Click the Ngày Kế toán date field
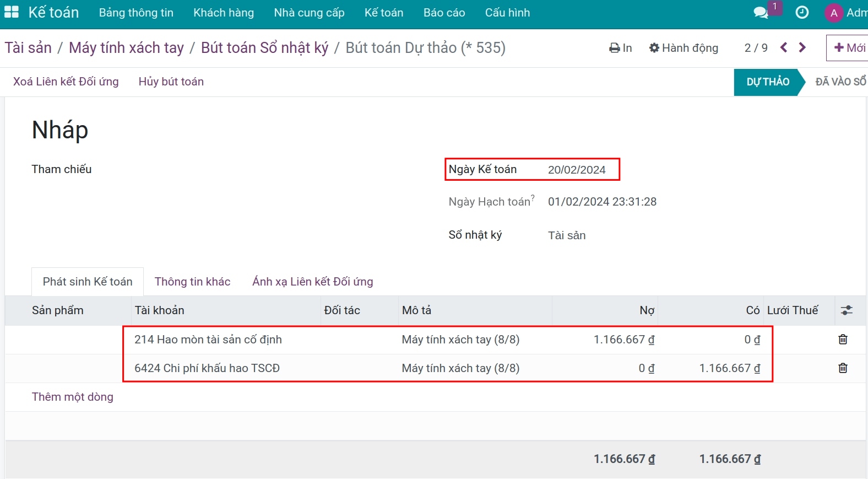 coord(577,170)
